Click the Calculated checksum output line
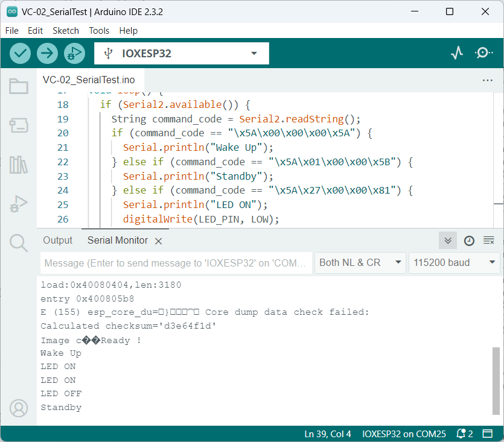Viewport: 504px width, 442px height. pos(129,326)
